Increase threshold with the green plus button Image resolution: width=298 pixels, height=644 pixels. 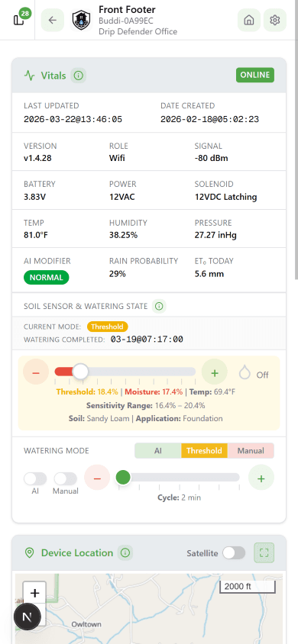(x=214, y=372)
